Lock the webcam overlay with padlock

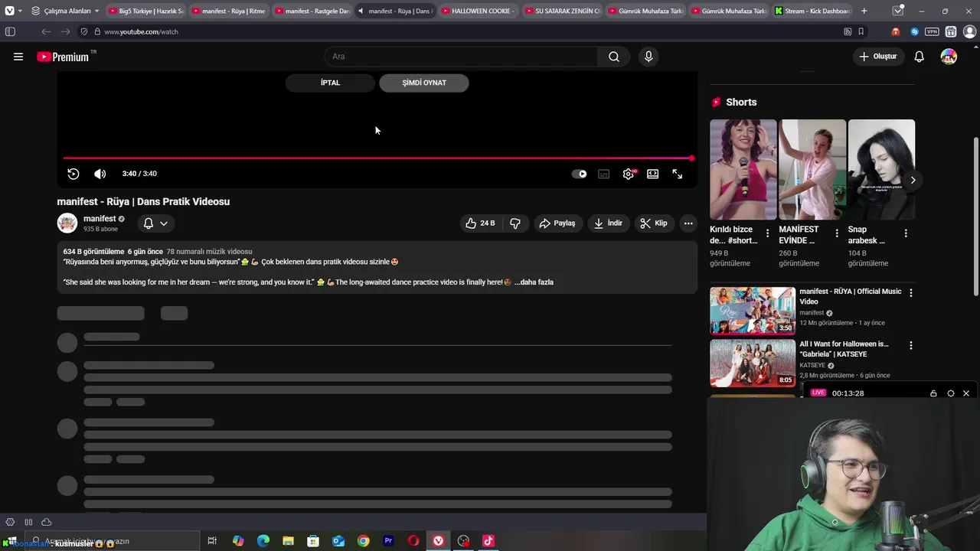click(933, 393)
